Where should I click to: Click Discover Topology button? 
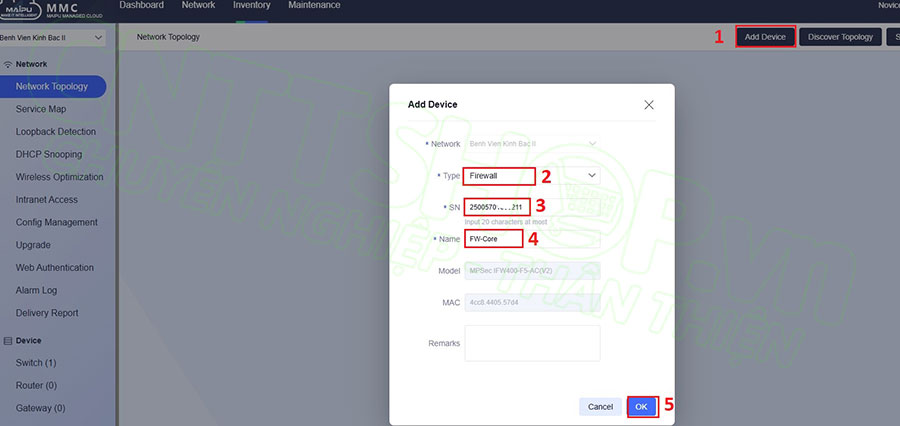tap(840, 37)
